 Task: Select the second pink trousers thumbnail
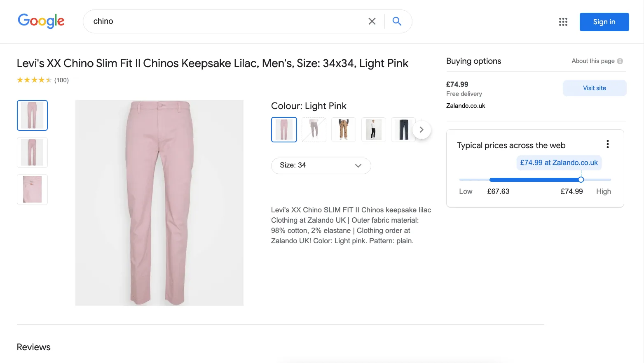coord(32,152)
